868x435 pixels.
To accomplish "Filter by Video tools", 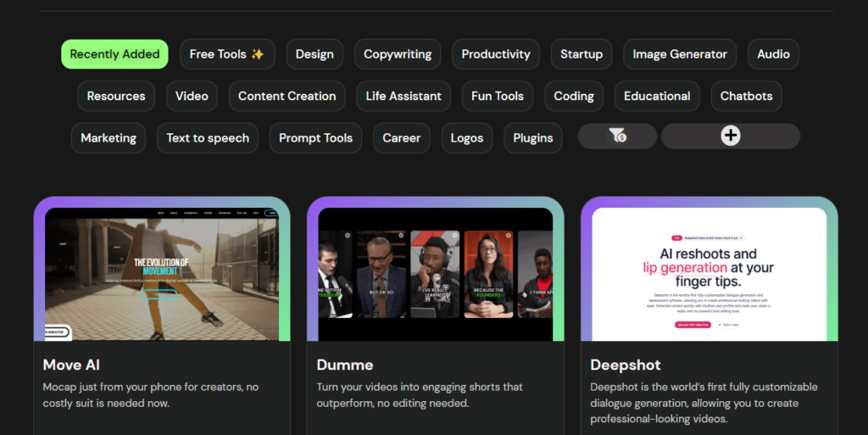I will (x=192, y=97).
